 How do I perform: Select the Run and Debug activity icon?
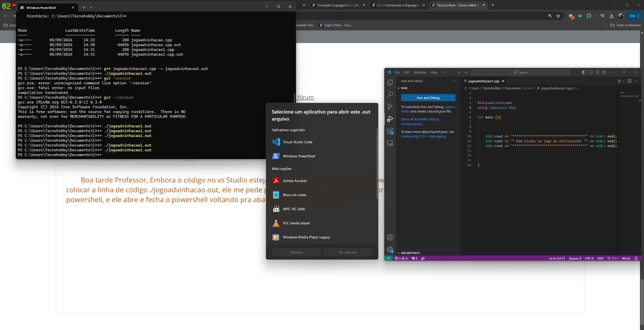(390, 119)
